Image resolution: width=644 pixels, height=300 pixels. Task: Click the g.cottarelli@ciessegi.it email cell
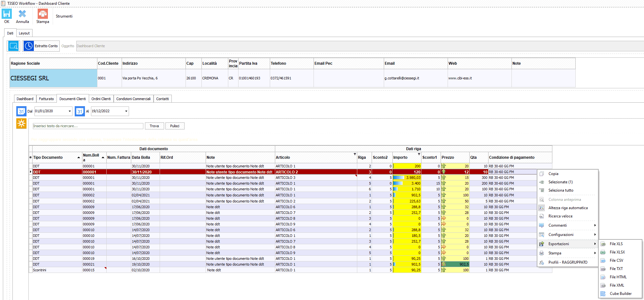tap(415, 78)
